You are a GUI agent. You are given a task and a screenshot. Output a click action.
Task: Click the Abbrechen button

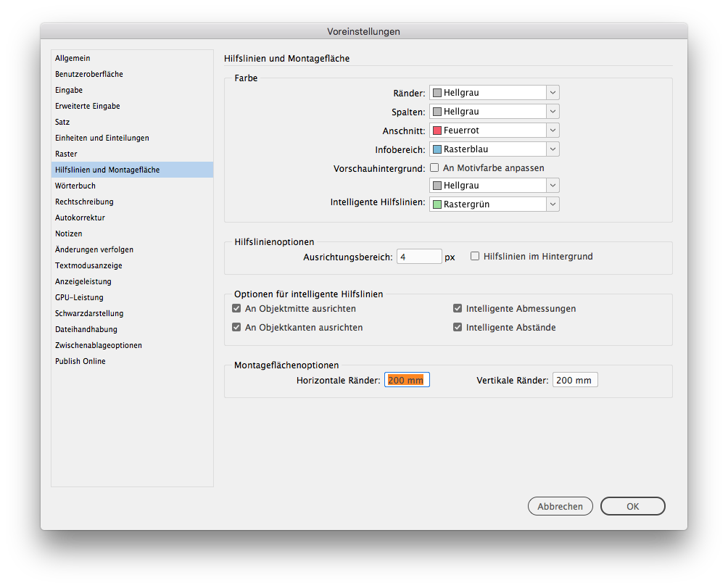tap(560, 506)
